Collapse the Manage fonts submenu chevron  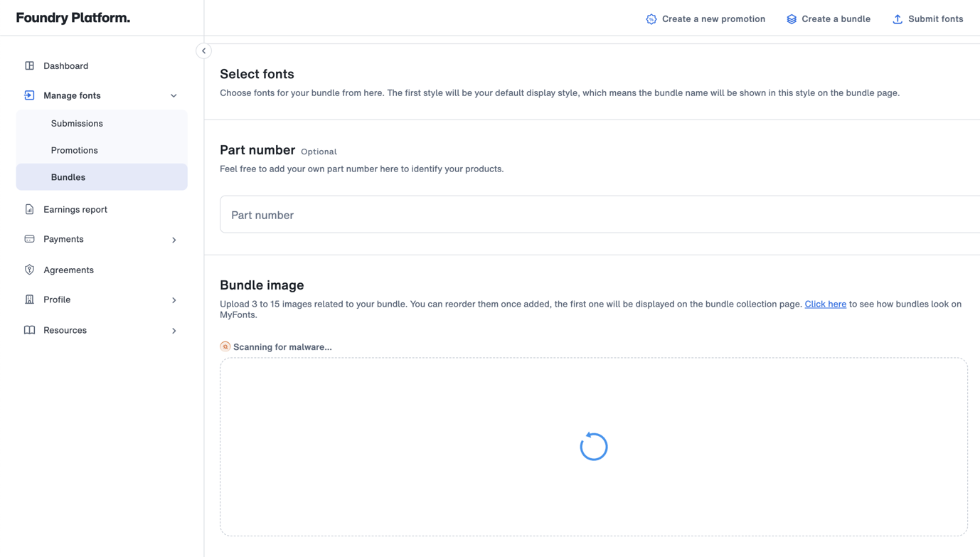pyautogui.click(x=174, y=95)
